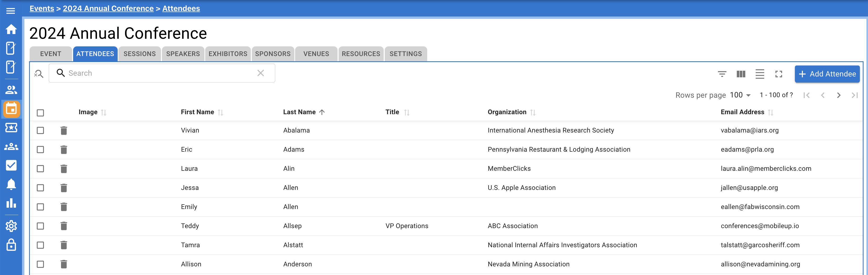Click inside the Search field
This screenshot has width=868, height=275.
click(x=135, y=73)
